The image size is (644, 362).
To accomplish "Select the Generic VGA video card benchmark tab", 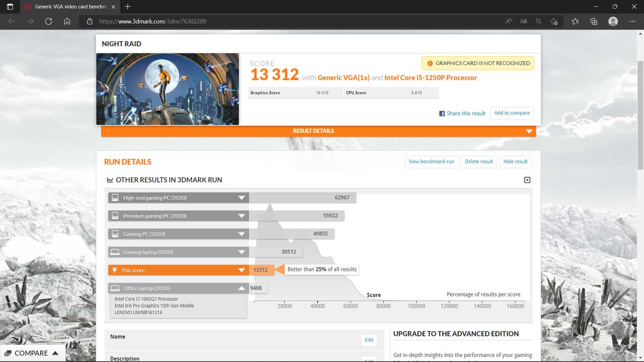I will [x=65, y=7].
